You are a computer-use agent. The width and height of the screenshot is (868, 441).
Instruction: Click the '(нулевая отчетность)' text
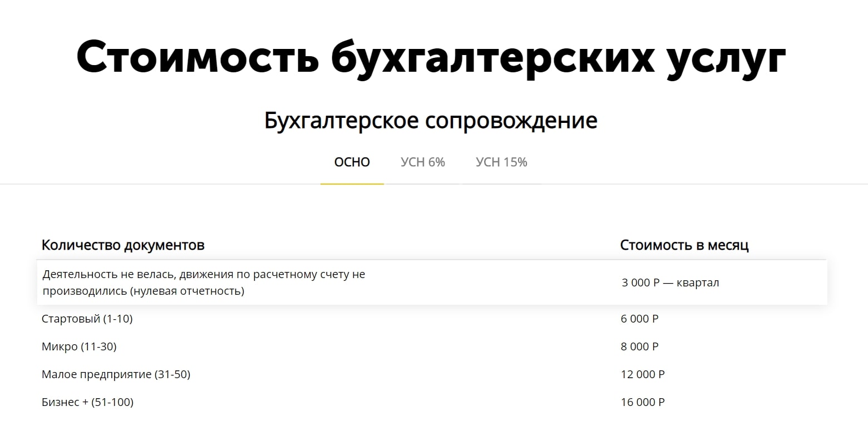187,291
